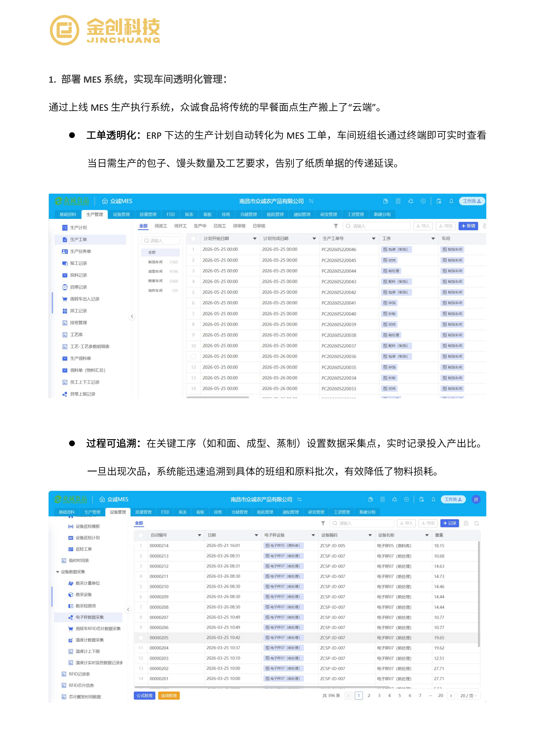Click the 投料记录 sidebar icon
Image resolution: width=535 pixels, height=756 pixels.
[65, 275]
